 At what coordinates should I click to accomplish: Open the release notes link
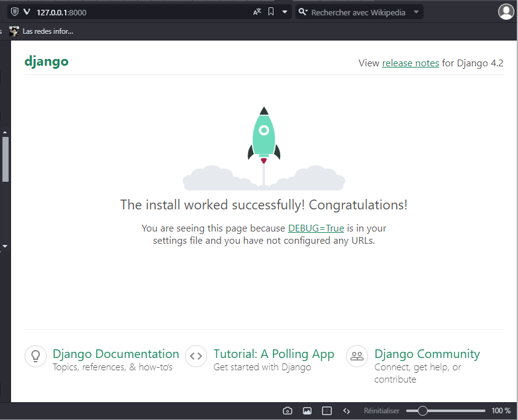tap(410, 63)
